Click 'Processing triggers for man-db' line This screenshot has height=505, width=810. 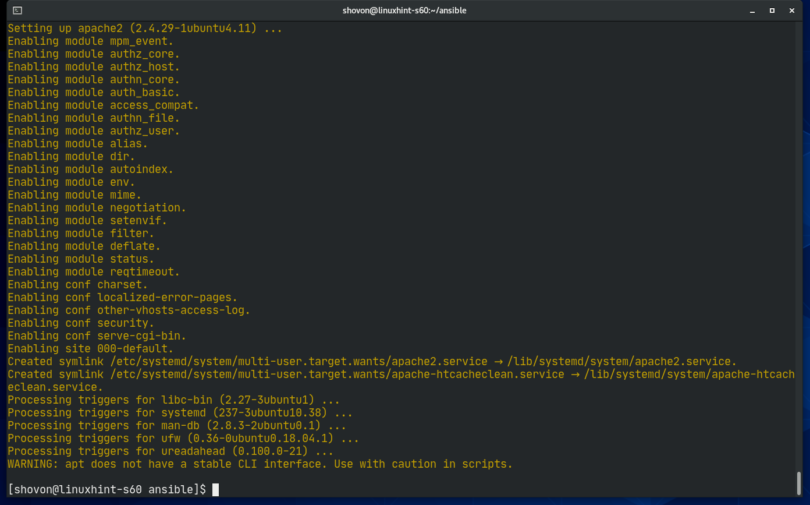(x=177, y=425)
